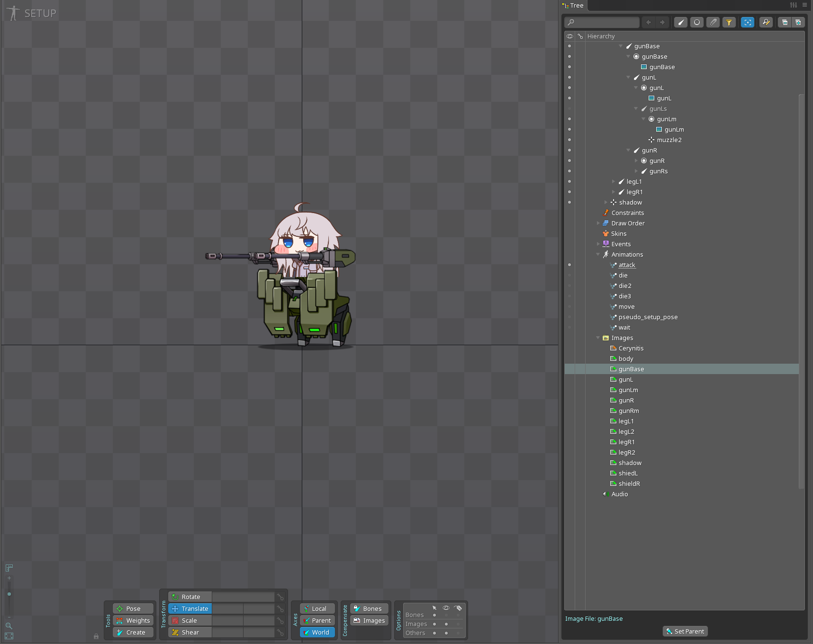Select the Cerynitis image entry

pyautogui.click(x=631, y=348)
